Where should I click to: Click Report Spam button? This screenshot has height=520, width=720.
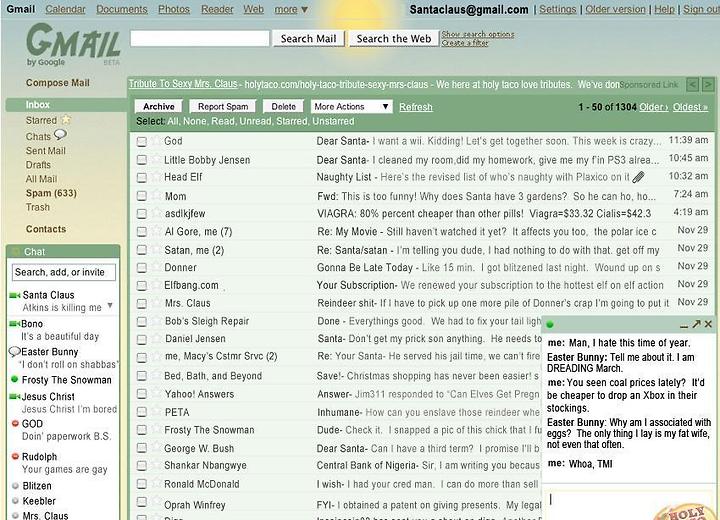click(223, 107)
